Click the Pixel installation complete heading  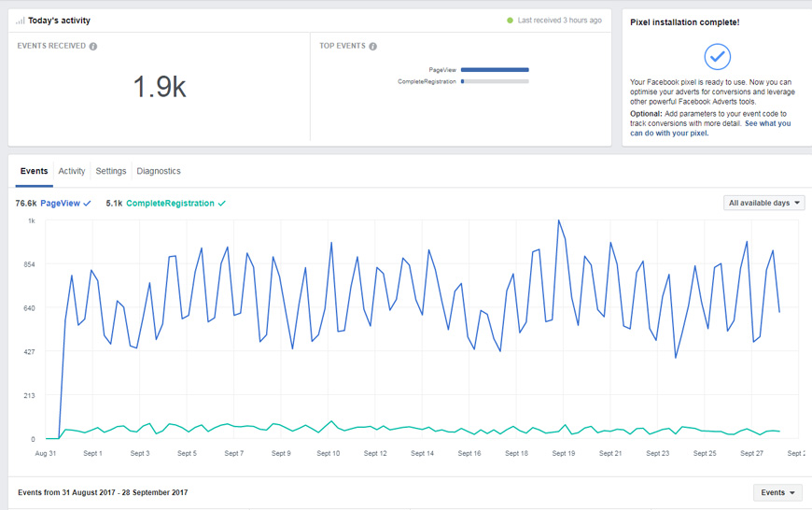click(x=685, y=22)
